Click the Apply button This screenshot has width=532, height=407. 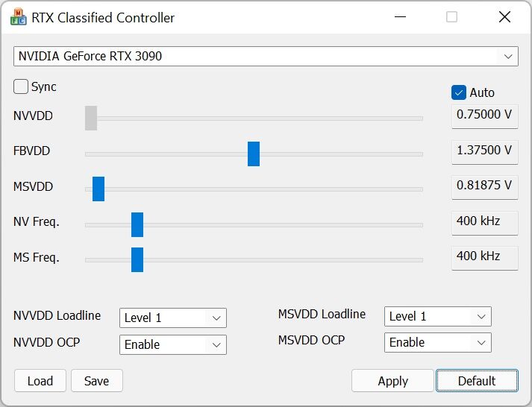pos(393,381)
